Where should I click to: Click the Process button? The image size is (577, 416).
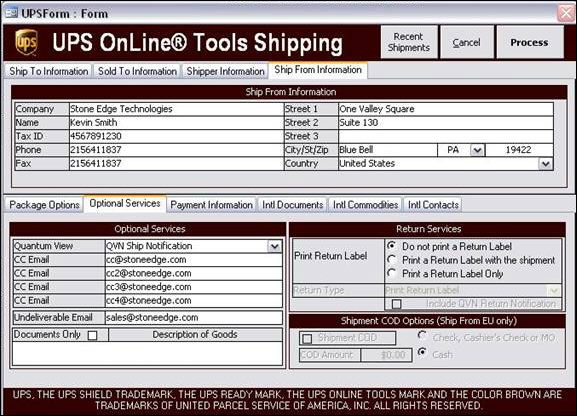tap(530, 42)
